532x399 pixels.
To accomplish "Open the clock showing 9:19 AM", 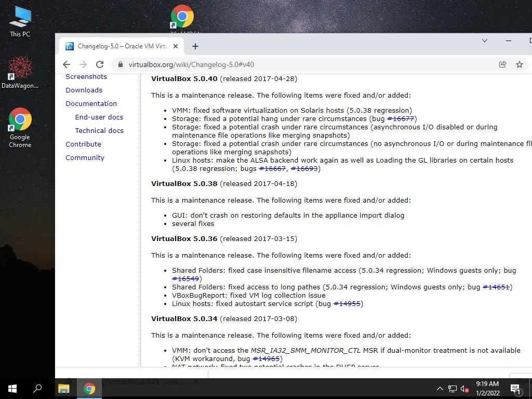I will click(x=487, y=389).
